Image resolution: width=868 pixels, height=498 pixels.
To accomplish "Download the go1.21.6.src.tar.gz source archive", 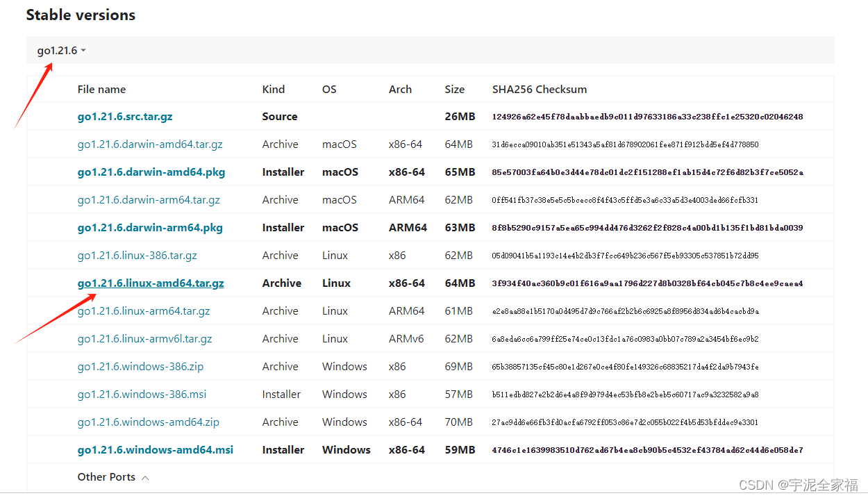I will tap(125, 116).
